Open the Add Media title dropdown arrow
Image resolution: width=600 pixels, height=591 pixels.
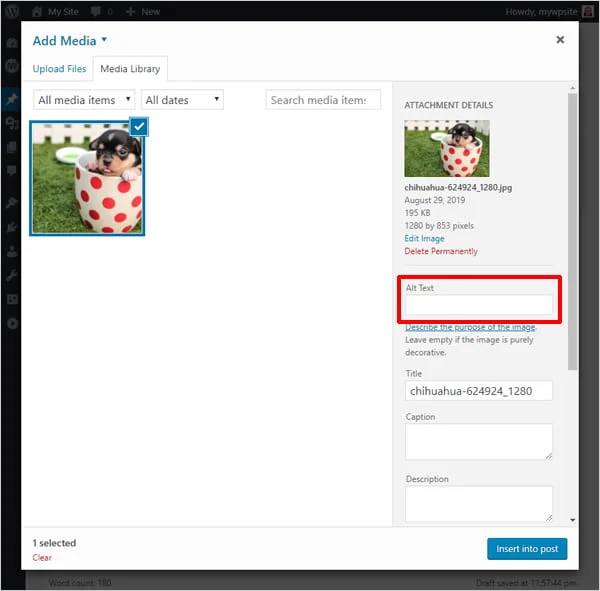pos(104,39)
